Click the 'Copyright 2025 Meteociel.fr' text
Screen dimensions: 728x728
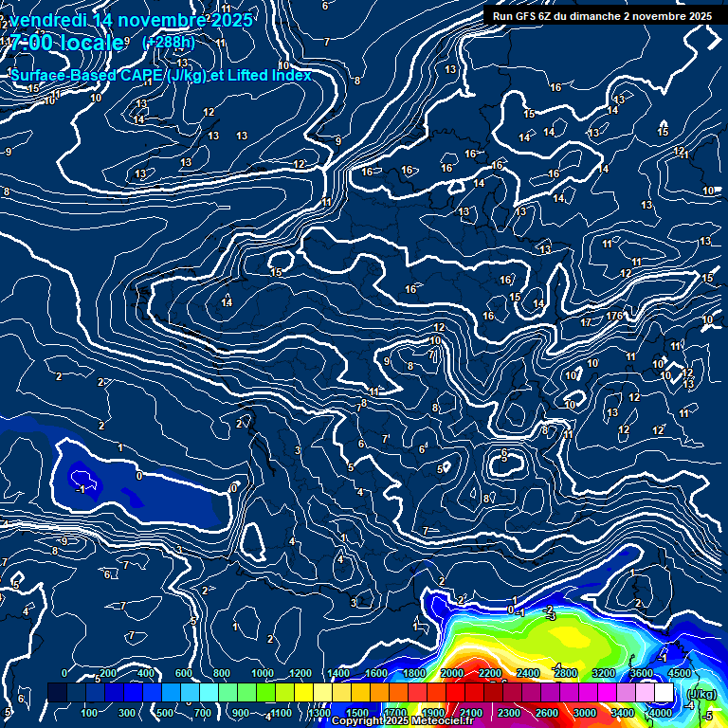(403, 720)
